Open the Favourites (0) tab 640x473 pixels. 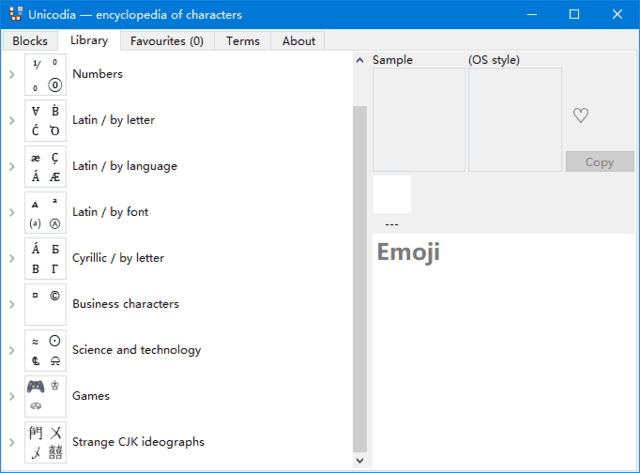click(166, 41)
